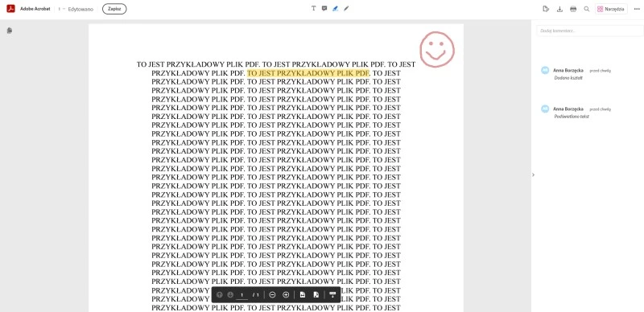Select the add text tool (T icon)
Image resolution: width=644 pixels, height=312 pixels.
313,8
